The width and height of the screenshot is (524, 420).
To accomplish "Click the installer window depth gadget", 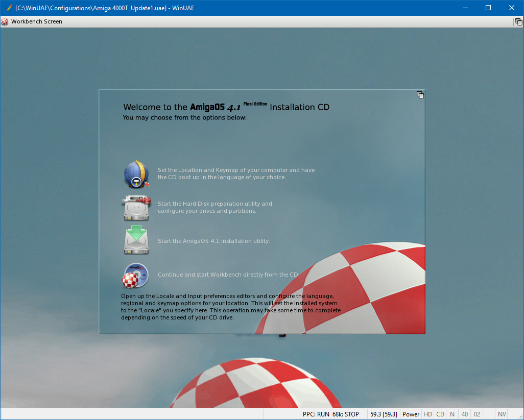I will point(420,95).
